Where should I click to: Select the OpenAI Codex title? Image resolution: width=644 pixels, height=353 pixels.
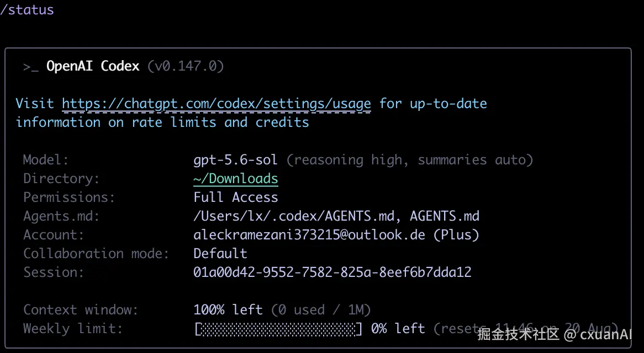(93, 66)
